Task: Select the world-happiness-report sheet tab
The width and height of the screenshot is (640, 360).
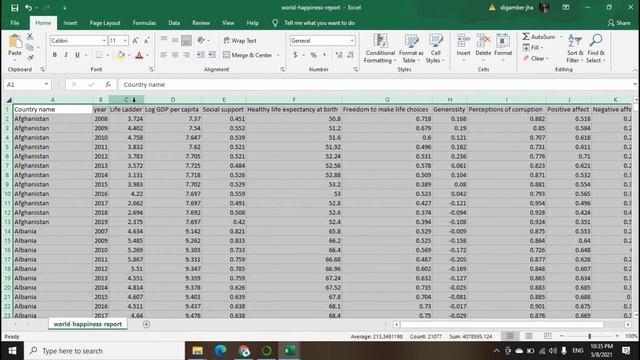Action: [88, 324]
